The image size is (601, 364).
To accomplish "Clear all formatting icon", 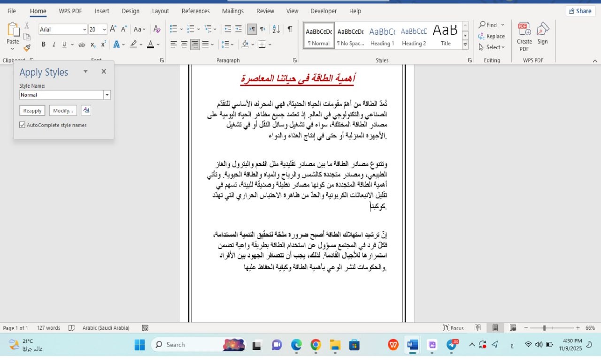I will click(x=157, y=29).
